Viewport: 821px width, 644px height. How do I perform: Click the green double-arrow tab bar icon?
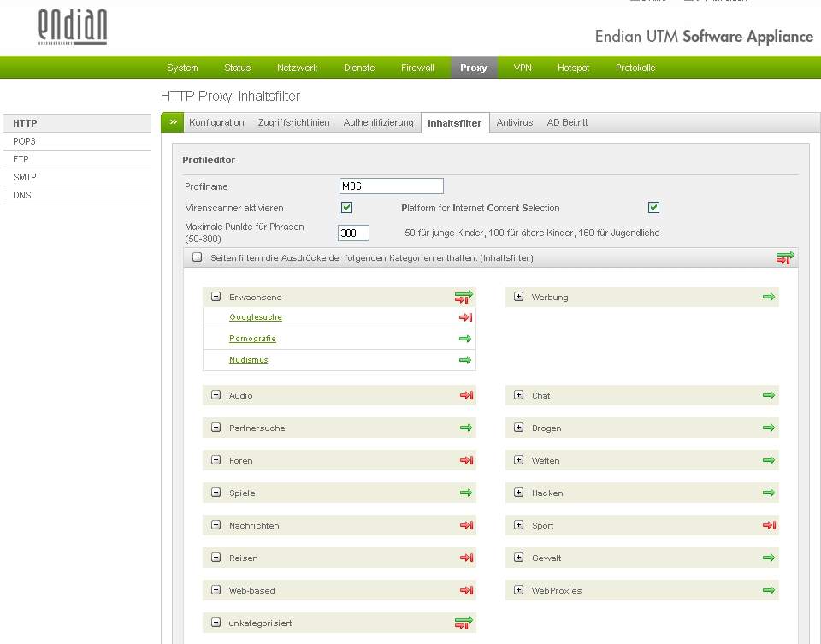click(x=173, y=122)
